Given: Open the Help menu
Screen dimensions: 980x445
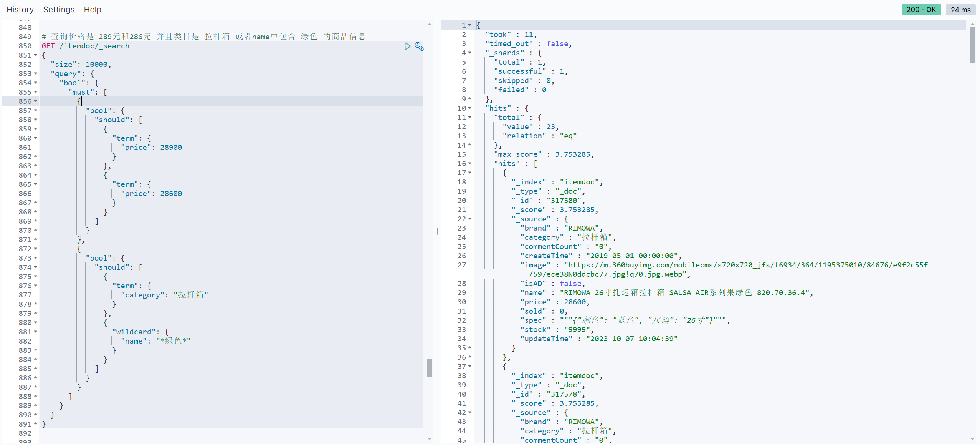Looking at the screenshot, I should (93, 10).
